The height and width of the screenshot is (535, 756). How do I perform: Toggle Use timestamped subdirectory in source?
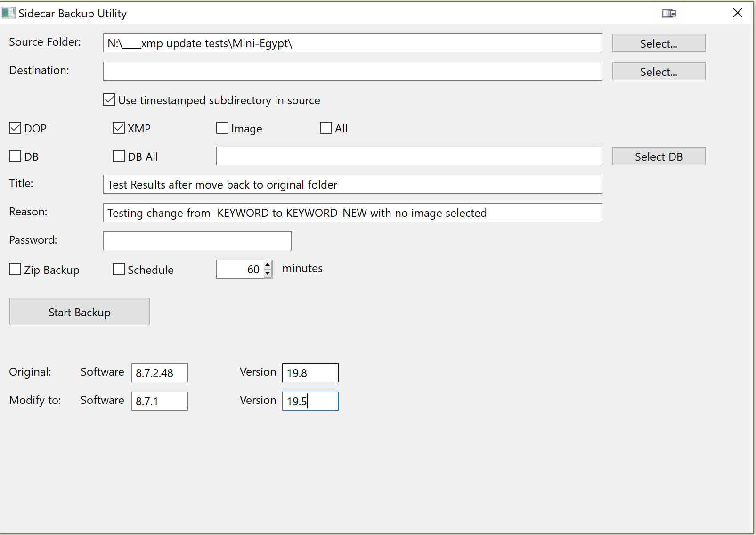pos(109,100)
